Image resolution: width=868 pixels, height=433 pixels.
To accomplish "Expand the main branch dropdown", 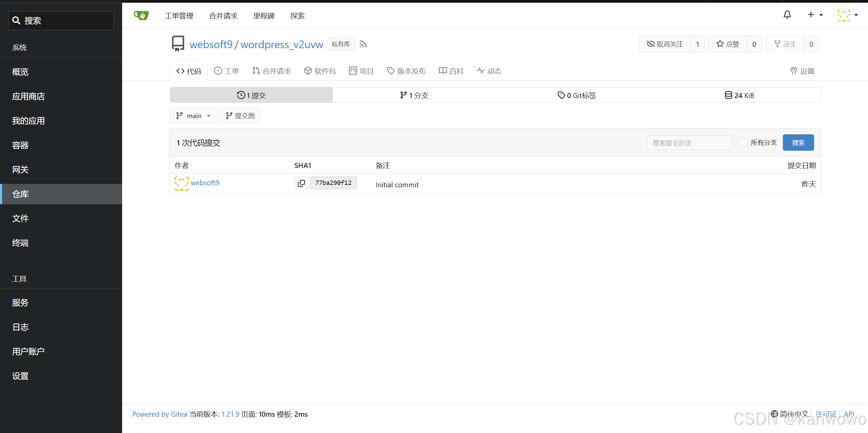I will coord(194,116).
